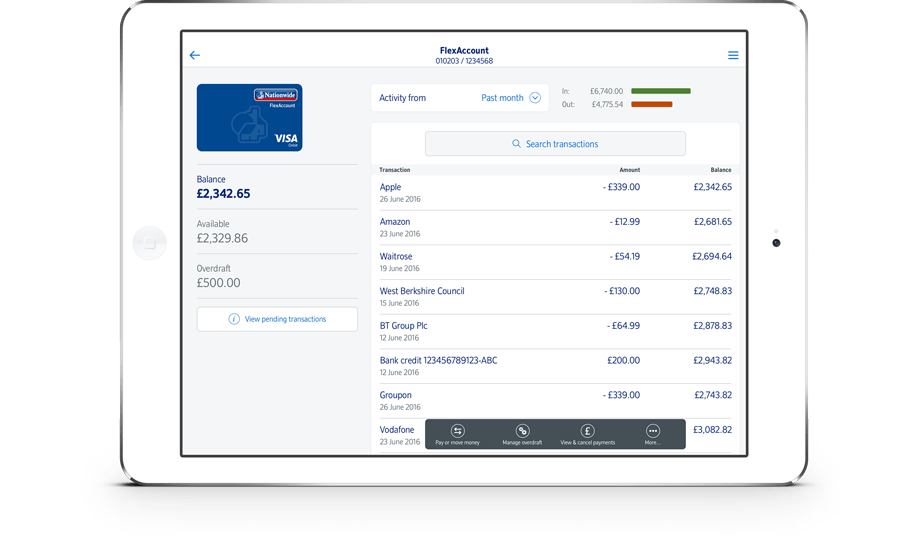Click the orange money-out bar

[651, 104]
